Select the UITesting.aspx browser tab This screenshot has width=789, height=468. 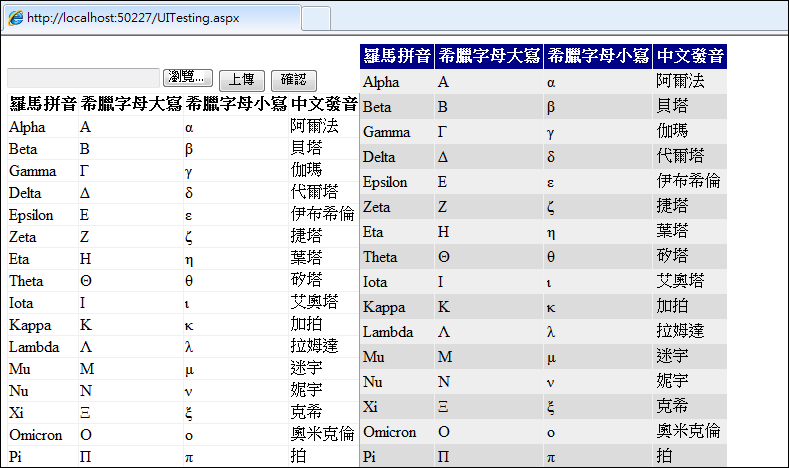[x=152, y=18]
